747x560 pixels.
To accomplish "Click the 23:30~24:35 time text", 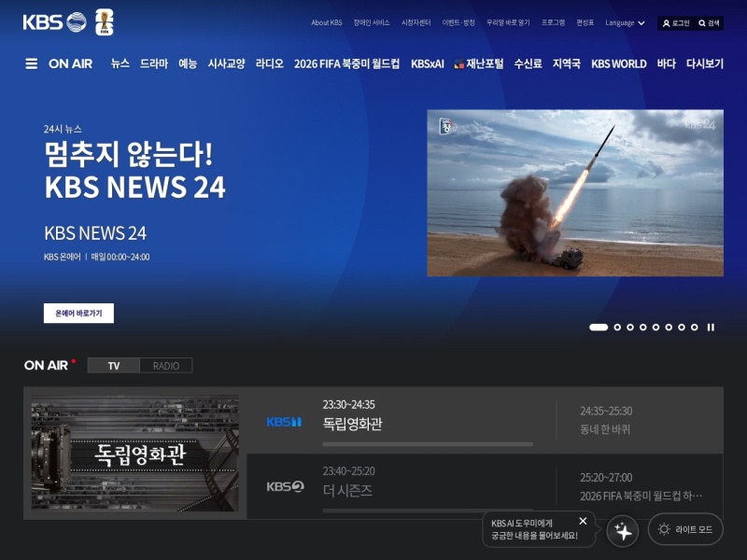I will (348, 405).
